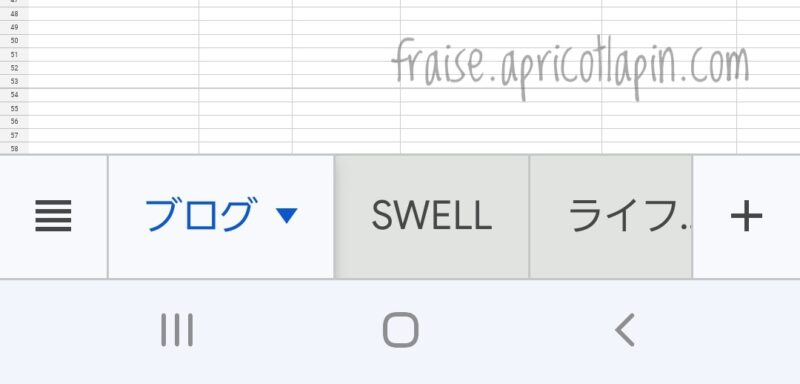The width and height of the screenshot is (800, 384).
Task: Select row header 55
Action: [x=14, y=109]
